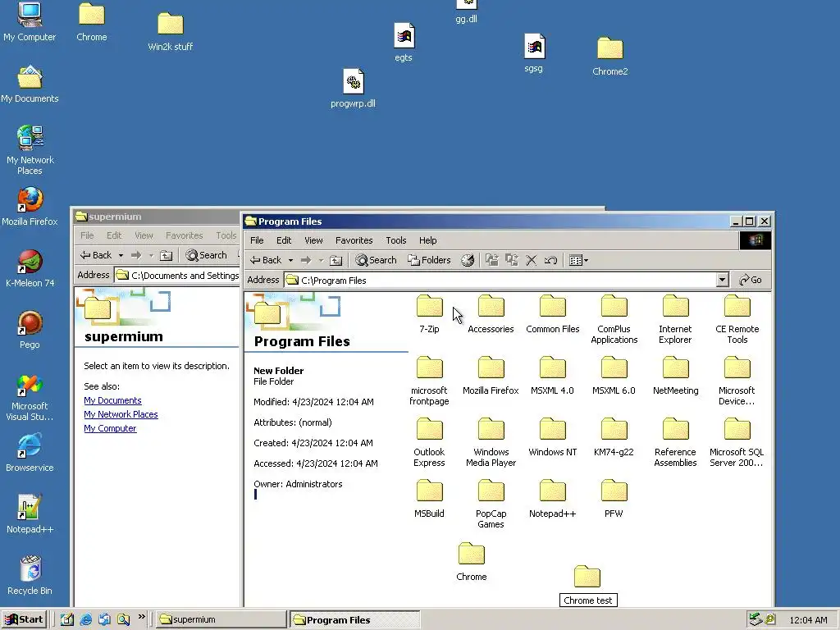Open Back history dropdown arrow in Program Files
The width and height of the screenshot is (840, 630).
[290, 260]
